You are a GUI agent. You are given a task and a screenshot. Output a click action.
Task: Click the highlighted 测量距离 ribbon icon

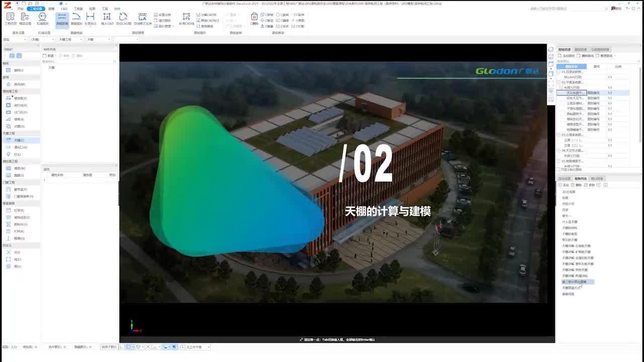(62, 20)
